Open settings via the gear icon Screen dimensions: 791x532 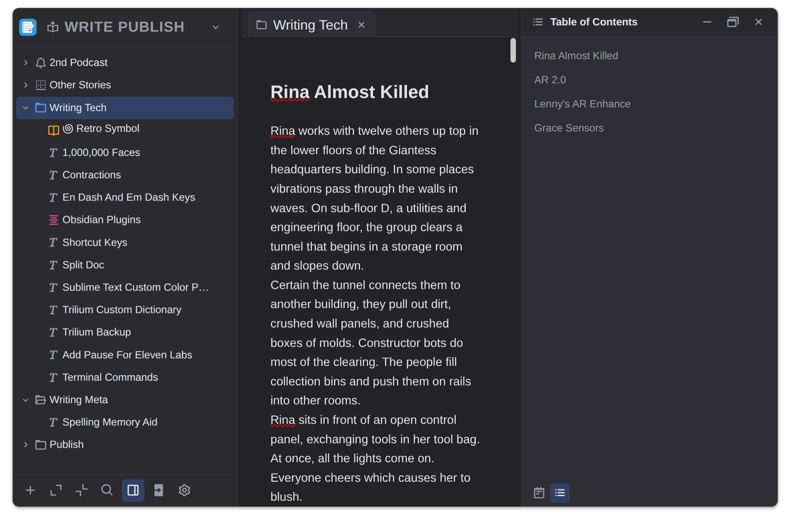(x=184, y=490)
